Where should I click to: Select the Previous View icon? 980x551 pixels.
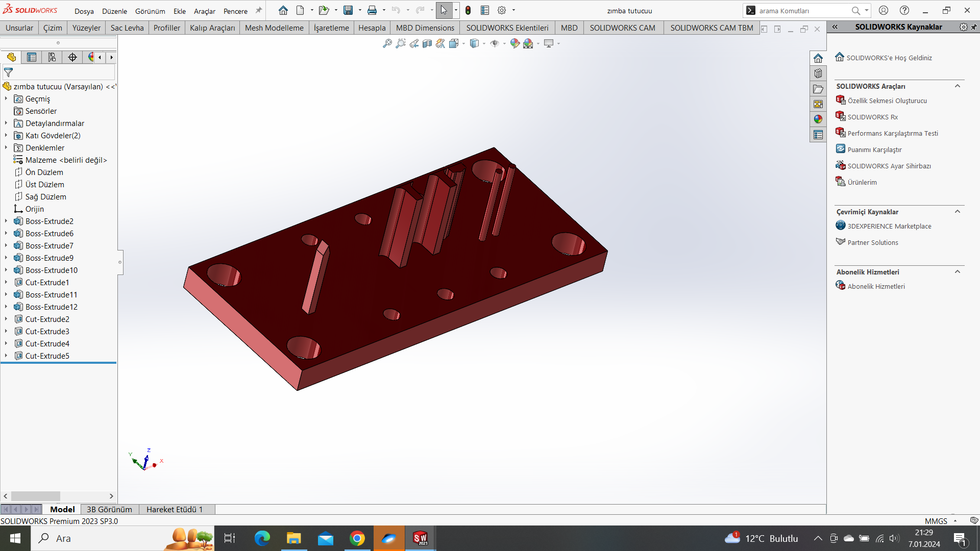pos(414,44)
